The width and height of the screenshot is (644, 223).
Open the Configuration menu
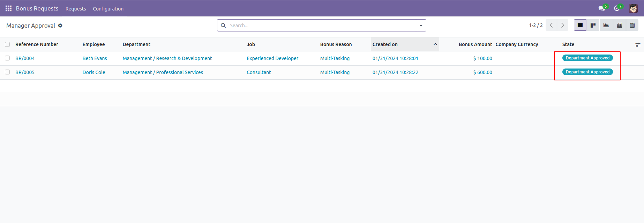tap(108, 9)
